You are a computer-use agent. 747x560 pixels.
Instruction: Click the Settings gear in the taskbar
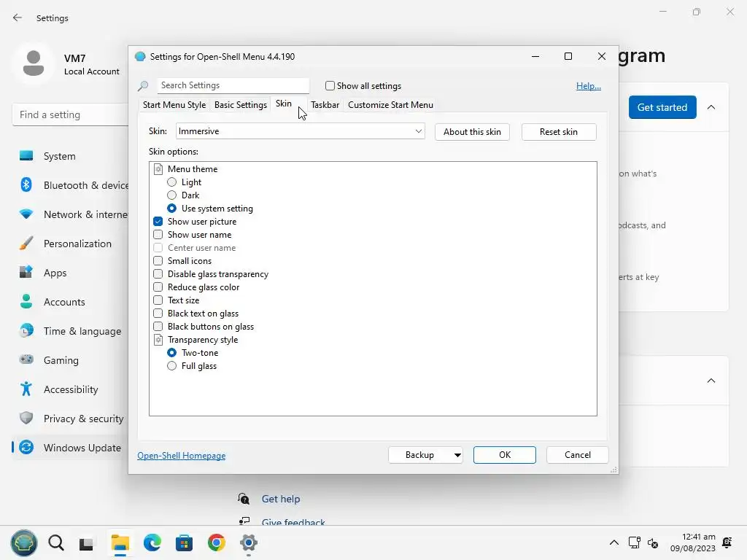(249, 542)
